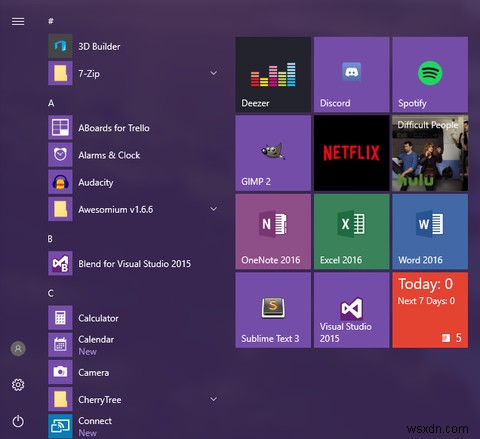Open OneNote 2016 tile
The height and width of the screenshot is (439, 480).
tap(273, 232)
